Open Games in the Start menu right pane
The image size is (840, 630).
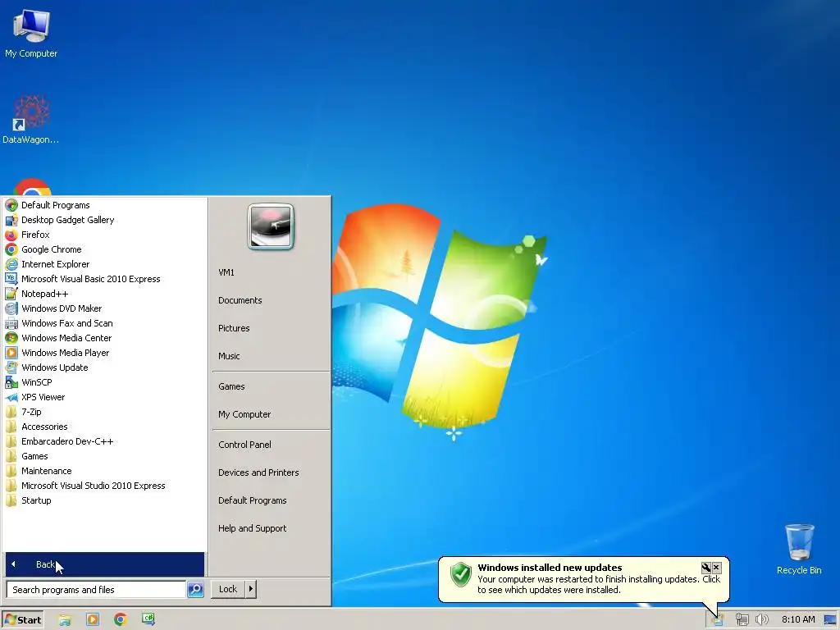(x=231, y=386)
